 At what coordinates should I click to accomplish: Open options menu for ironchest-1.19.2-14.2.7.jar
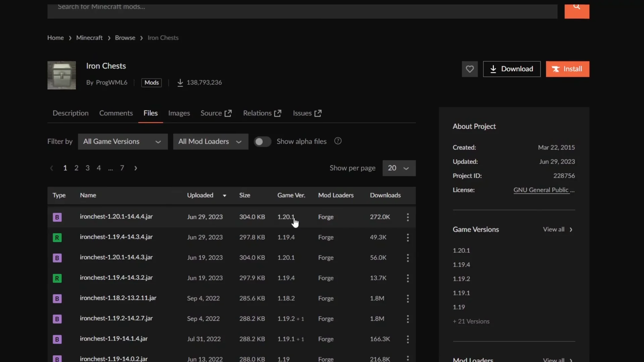[408, 319]
